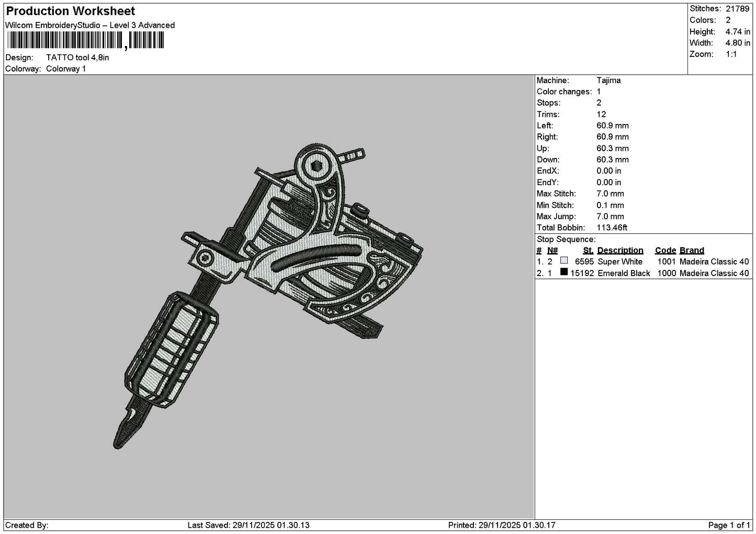This screenshot has width=756, height=534.
Task: Select the Super White stop row text
Action: click(x=642, y=262)
